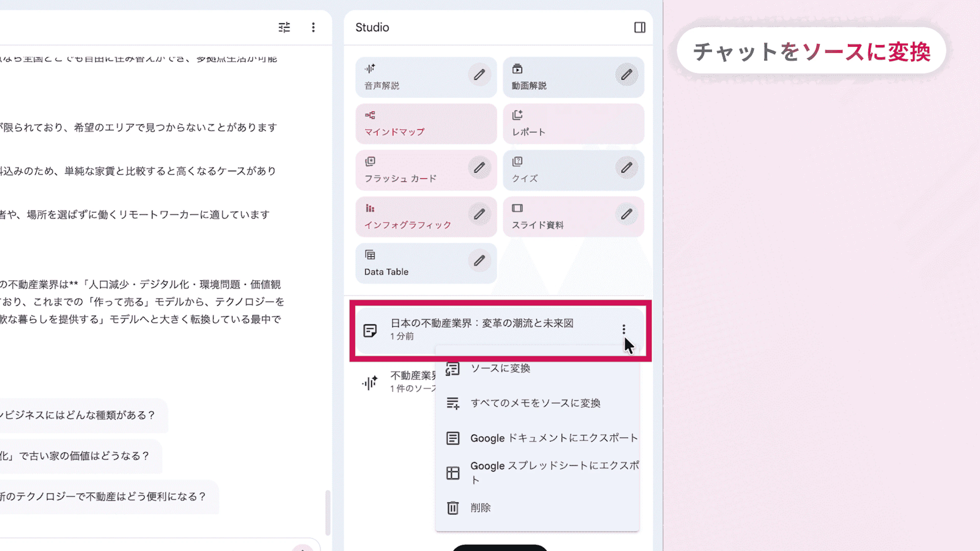Viewport: 980px width, 551px height.
Task: Edit the インフォグラフィック tile via the pencil icon
Action: point(479,215)
